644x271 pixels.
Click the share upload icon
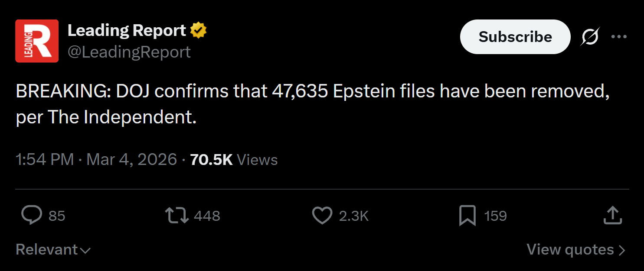tap(613, 215)
